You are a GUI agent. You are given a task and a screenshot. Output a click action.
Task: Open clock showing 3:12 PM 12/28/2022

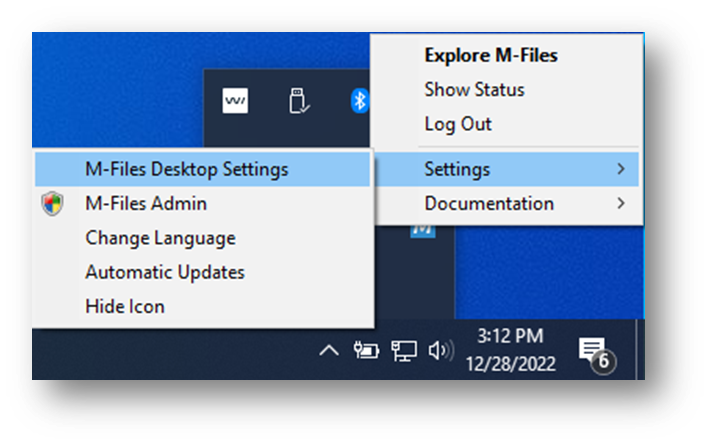[510, 350]
